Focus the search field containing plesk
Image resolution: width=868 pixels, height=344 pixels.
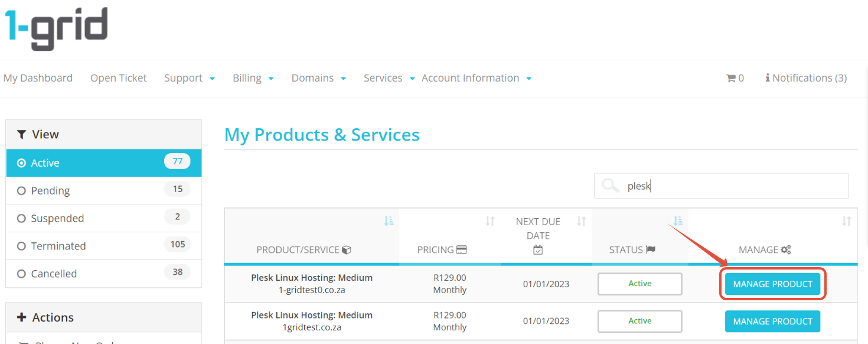click(722, 186)
